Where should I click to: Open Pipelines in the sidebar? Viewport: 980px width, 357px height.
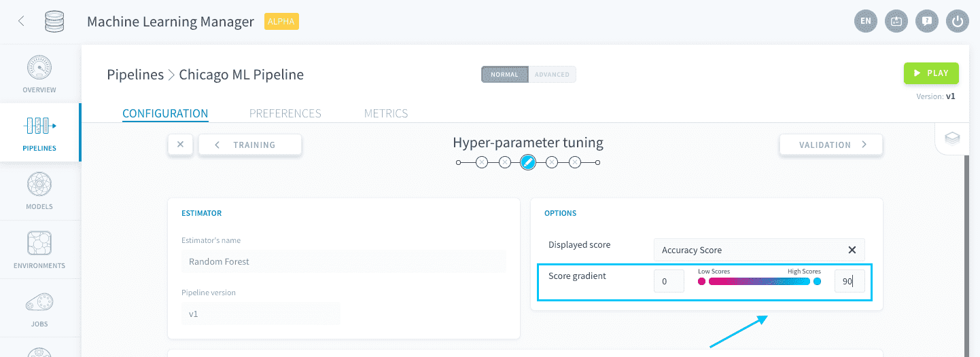coord(39,132)
